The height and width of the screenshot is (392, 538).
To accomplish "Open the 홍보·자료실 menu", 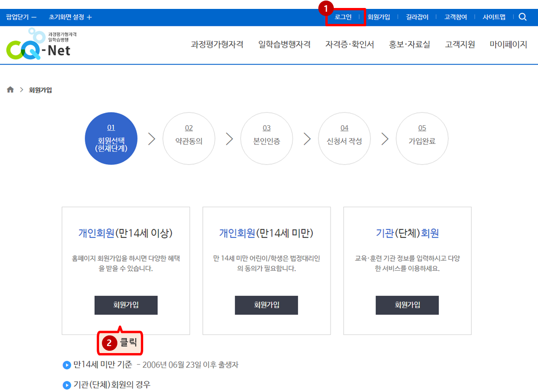I will (409, 44).
